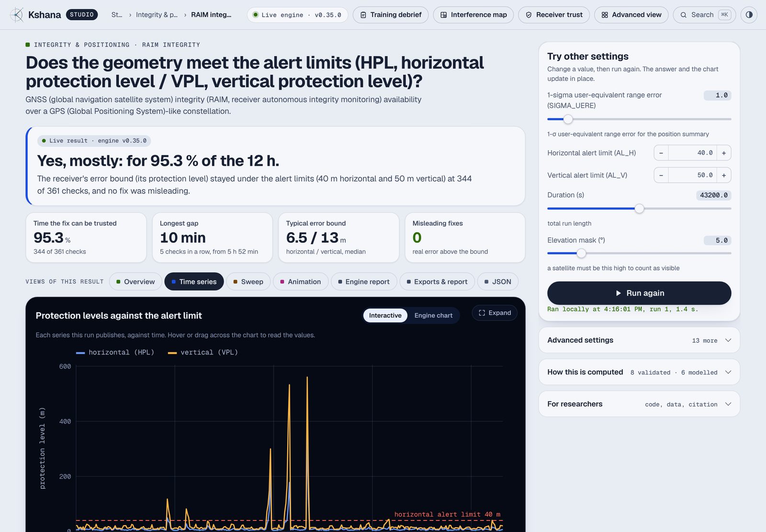The width and height of the screenshot is (766, 532).
Task: Expand For researchers section
Action: click(x=639, y=404)
